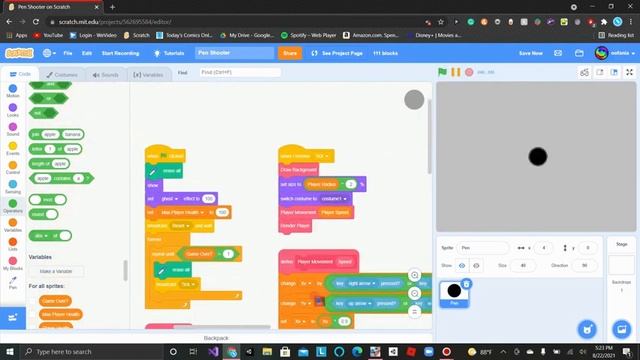The height and width of the screenshot is (360, 640).
Task: Open the My Stuff folder icon
Action: point(579,53)
